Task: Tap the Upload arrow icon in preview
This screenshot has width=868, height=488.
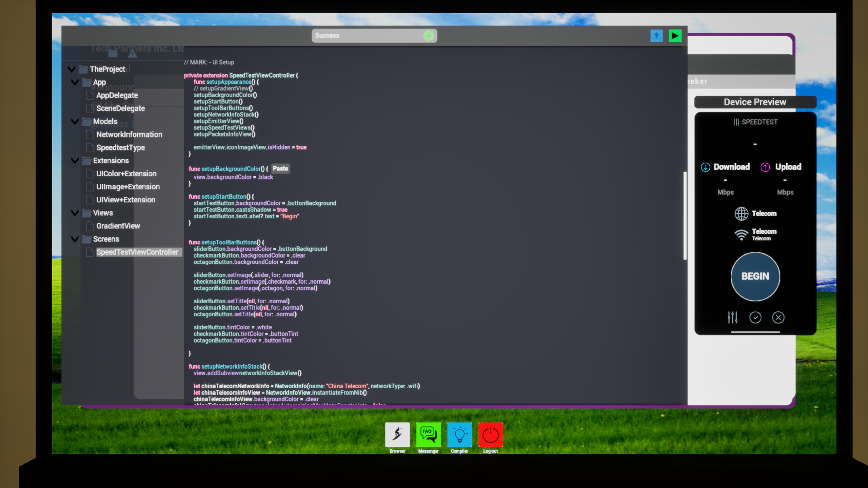Action: click(x=765, y=167)
